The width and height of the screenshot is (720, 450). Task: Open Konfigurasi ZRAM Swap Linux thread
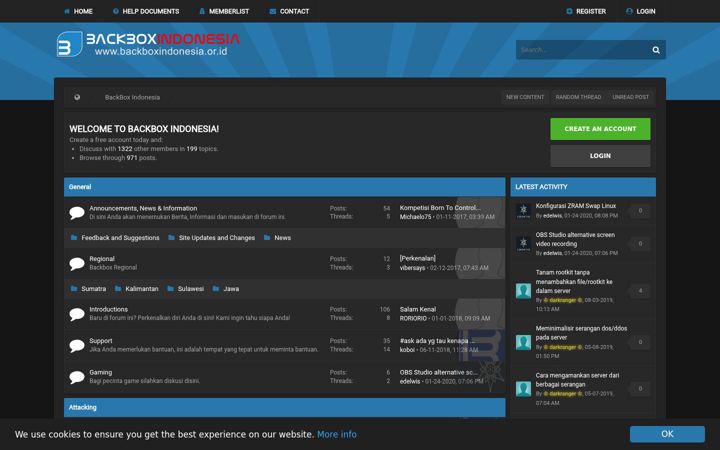click(x=576, y=206)
